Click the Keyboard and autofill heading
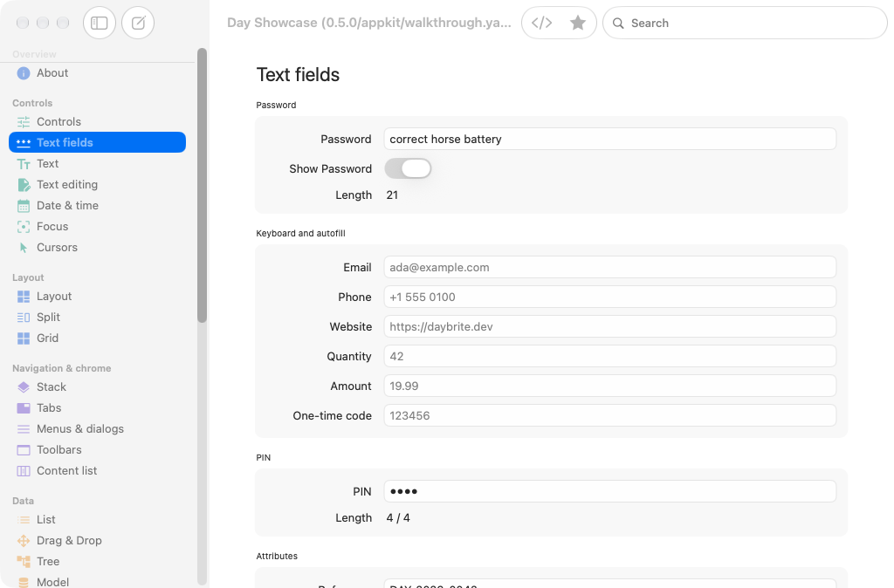The width and height of the screenshot is (894, 588). tap(300, 233)
